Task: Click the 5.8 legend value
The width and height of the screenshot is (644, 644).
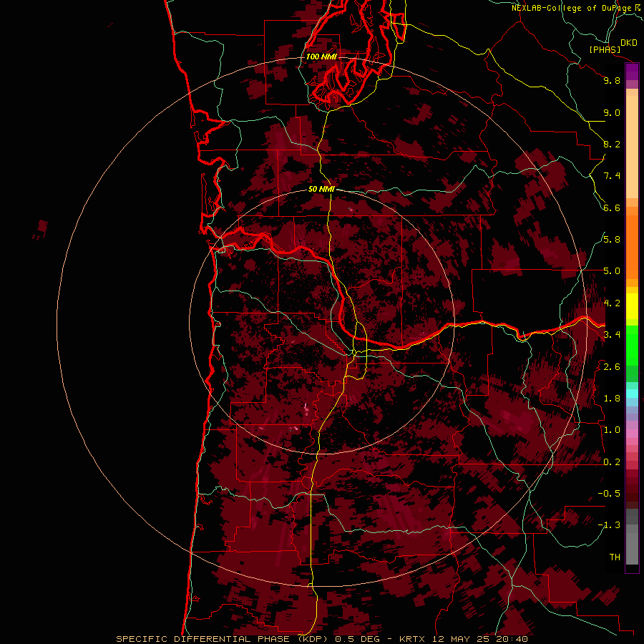Action: coord(612,240)
